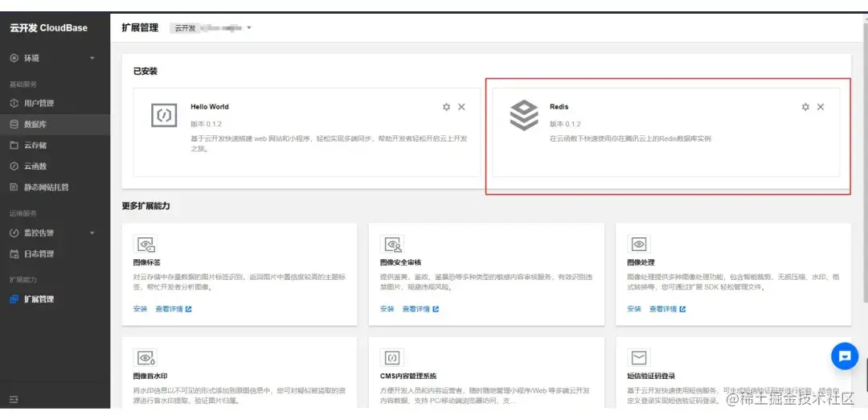Click the 图像盲水印 extension icon
This screenshot has width=868, height=420.
(145, 357)
